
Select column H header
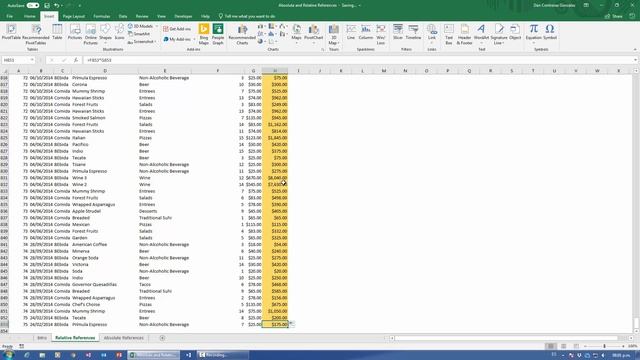click(275, 71)
